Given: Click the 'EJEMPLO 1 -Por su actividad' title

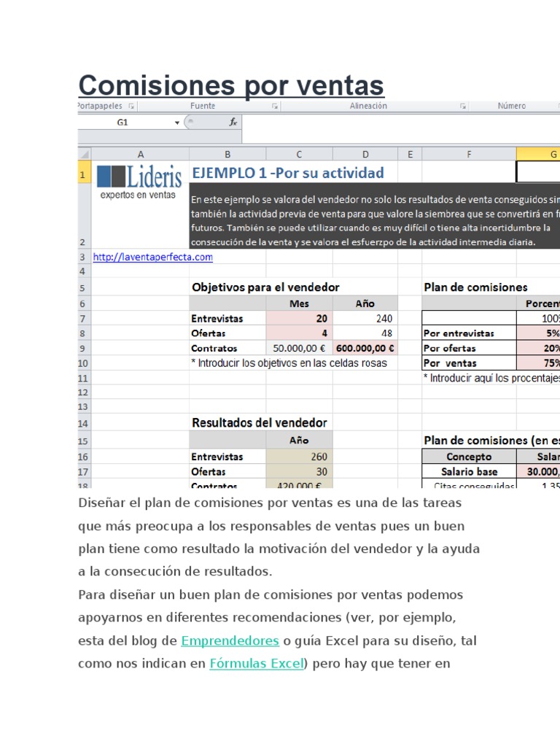Looking at the screenshot, I should (x=287, y=173).
